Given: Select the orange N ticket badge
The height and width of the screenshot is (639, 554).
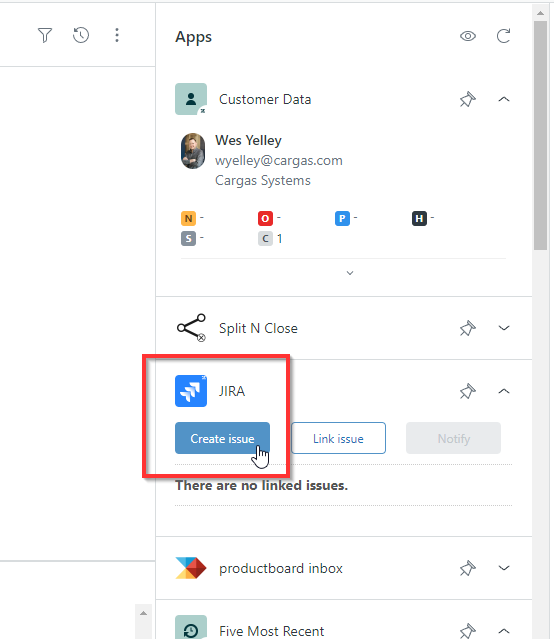Looking at the screenshot, I should [188, 218].
